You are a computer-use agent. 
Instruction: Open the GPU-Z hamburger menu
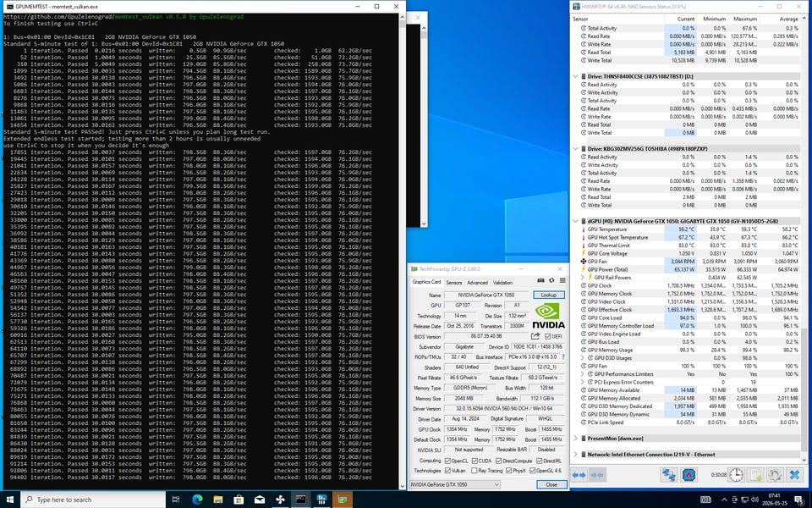pos(562,280)
